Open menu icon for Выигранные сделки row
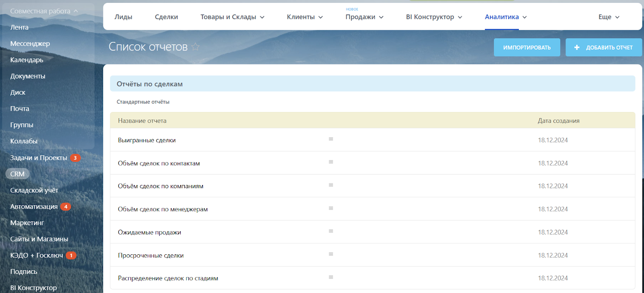This screenshot has height=293, width=644. click(331, 139)
